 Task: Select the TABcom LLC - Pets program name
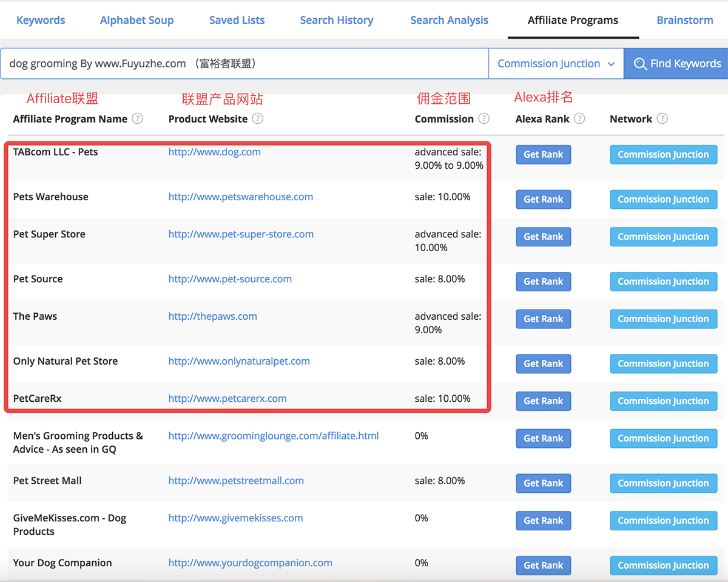[55, 152]
